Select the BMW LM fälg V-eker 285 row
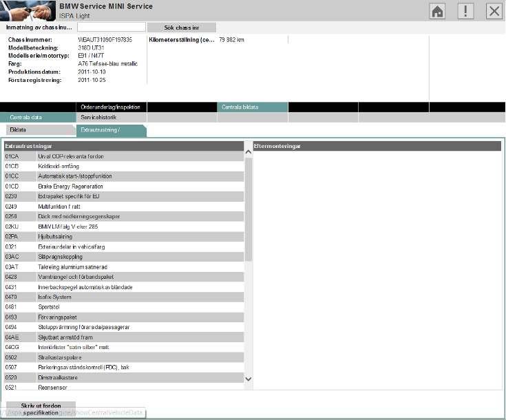Screen dimensions: 506x420 (124, 227)
